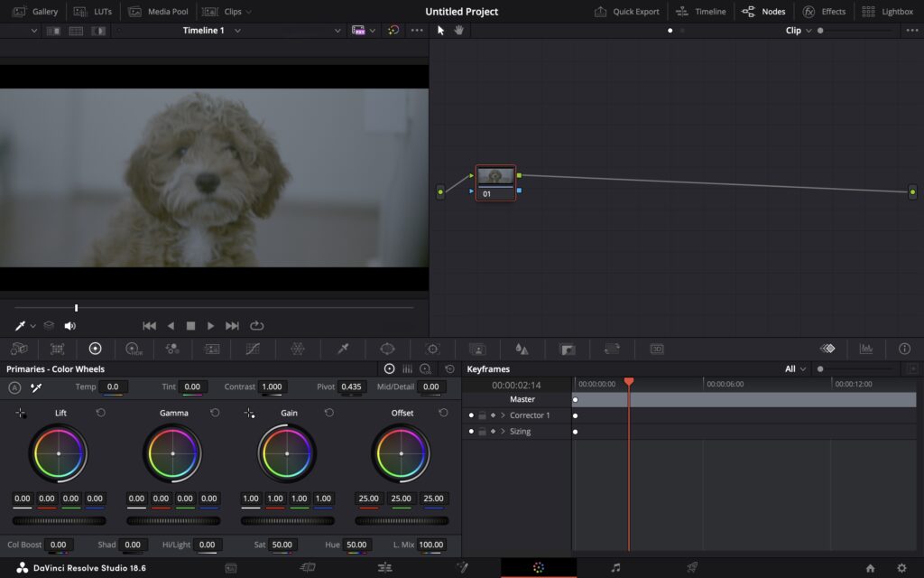Open the Tracker palette
924x578 pixels.
(432, 349)
